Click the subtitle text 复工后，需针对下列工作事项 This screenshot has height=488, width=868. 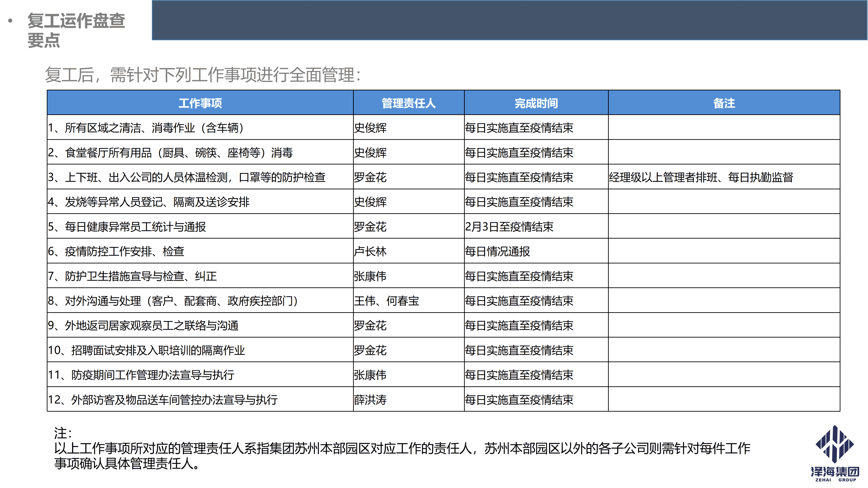pyautogui.click(x=202, y=75)
